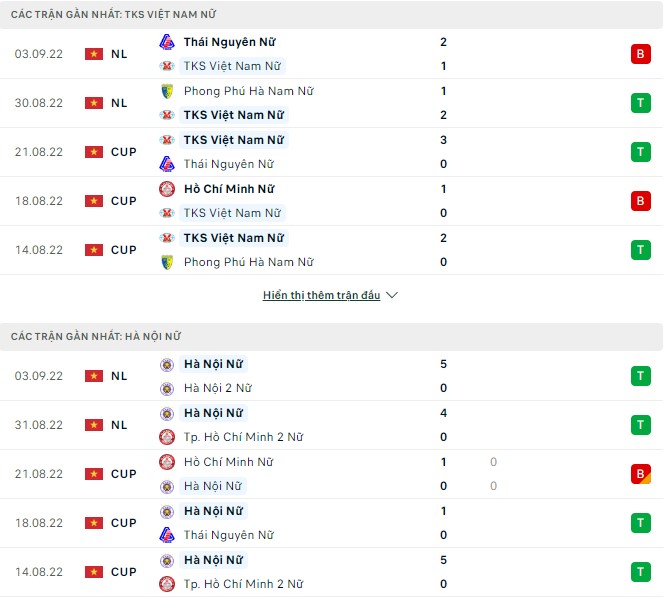Click Thái Nguyên Nữ name in Hà Nội 18.08.22 match
The image size is (667, 597).
[229, 535]
